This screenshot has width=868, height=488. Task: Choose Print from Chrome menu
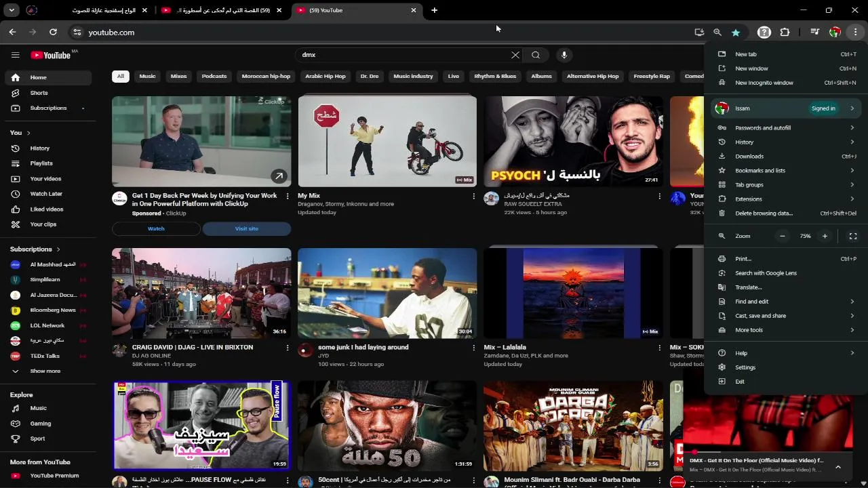[x=787, y=259]
